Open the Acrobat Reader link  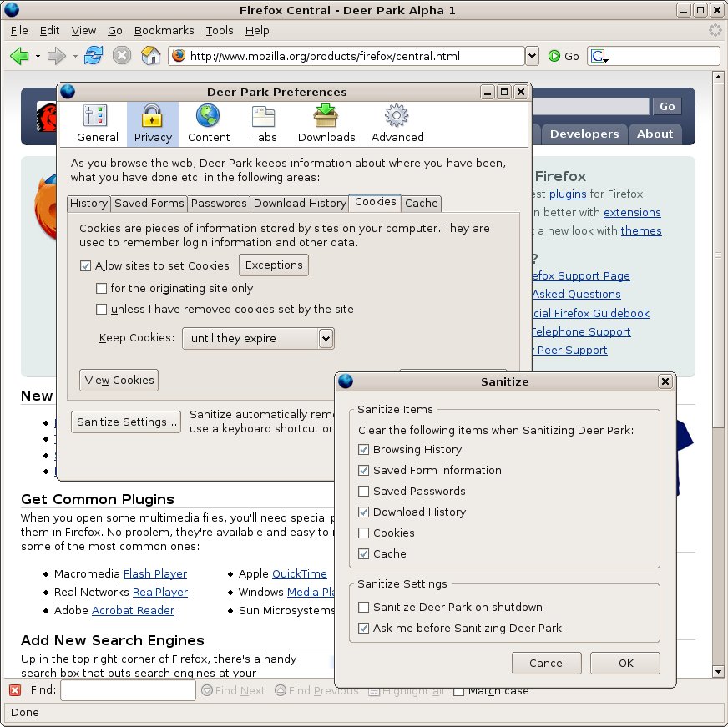pos(133,610)
